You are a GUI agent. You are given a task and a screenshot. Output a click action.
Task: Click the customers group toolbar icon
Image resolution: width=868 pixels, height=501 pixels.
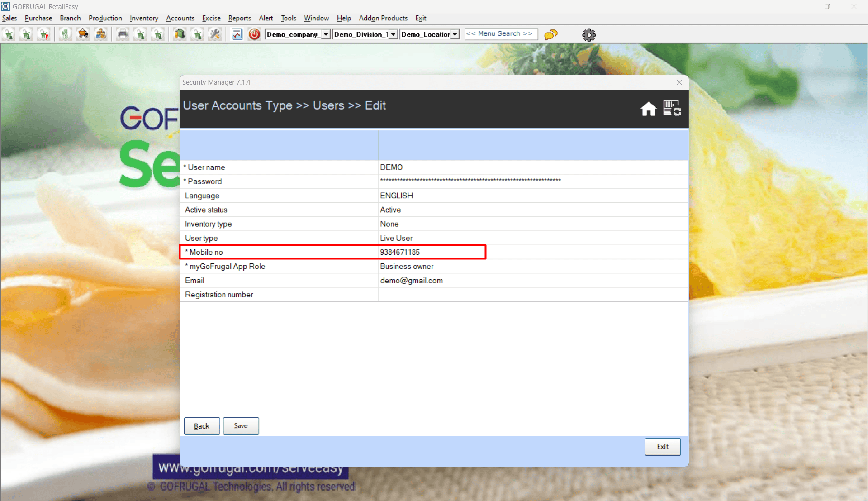tap(101, 34)
